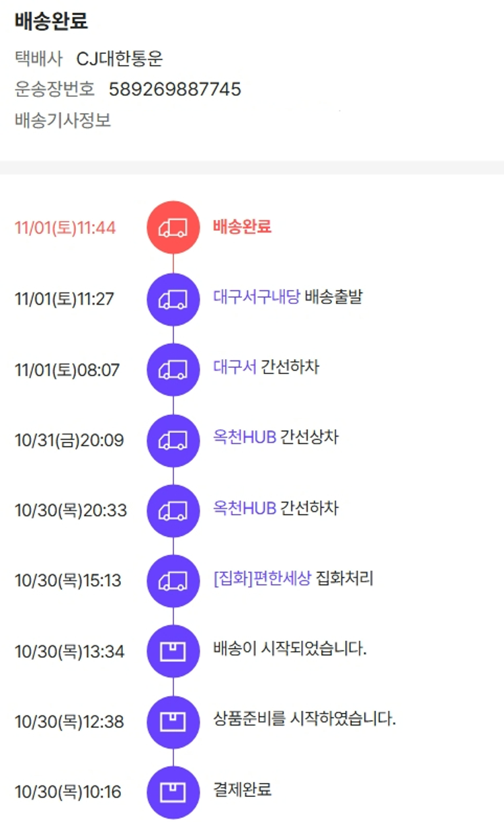
Task: Click box icon beside 상품준비를 시작하였습니다
Action: (173, 722)
